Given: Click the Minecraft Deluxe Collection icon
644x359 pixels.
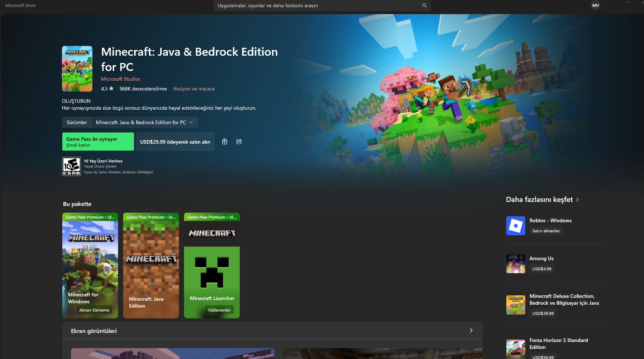Looking at the screenshot, I should (x=516, y=305).
